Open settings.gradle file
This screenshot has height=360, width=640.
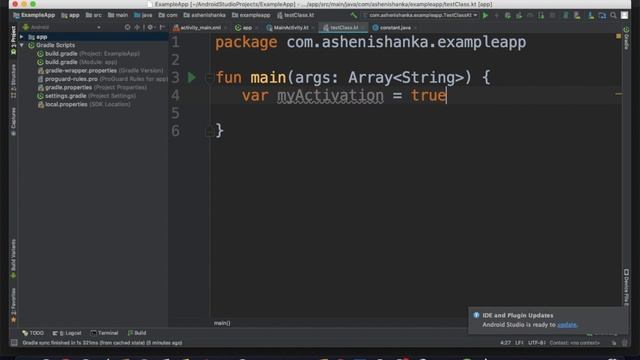click(x=87, y=96)
